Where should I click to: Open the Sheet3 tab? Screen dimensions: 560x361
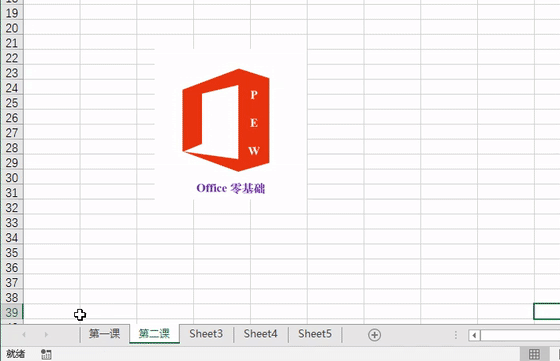(206, 334)
